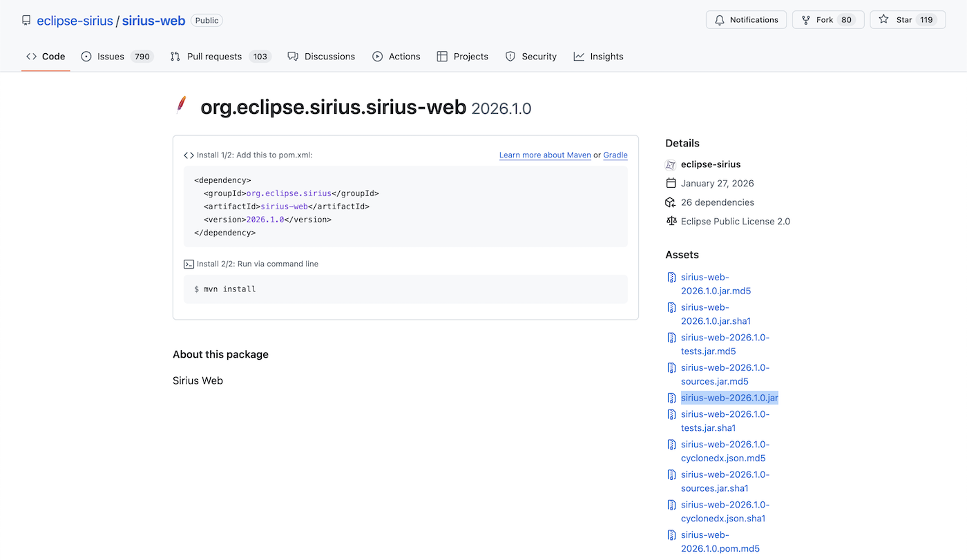Open the Gradle link
Screen dimensions: 967x560
tap(615, 155)
